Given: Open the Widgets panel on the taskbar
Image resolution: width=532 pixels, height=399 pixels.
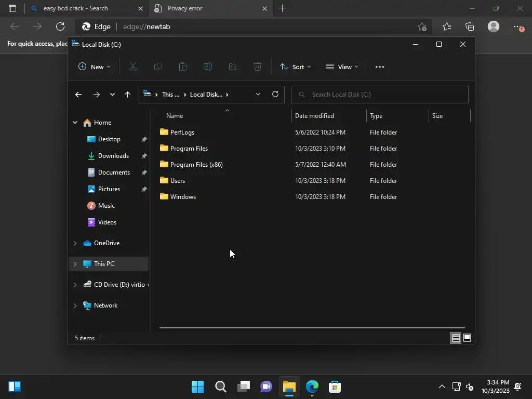Looking at the screenshot, I should tap(15, 387).
